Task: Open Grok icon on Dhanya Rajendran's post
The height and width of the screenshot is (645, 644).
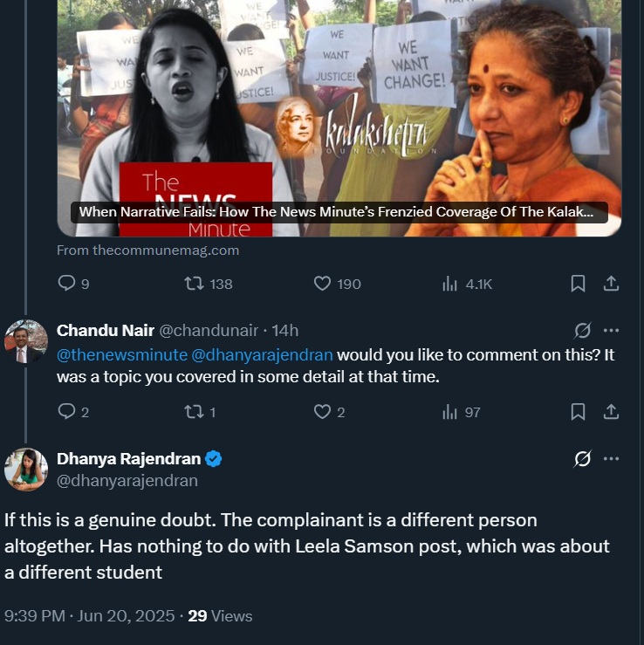Action: pos(582,459)
